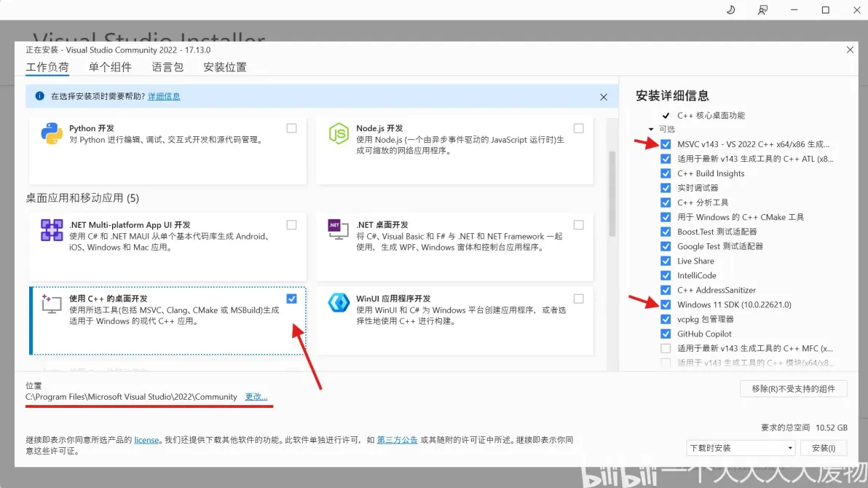Viewport: 868px width, 488px height.
Task: Toggle dark theme moon icon in title bar
Action: (x=730, y=10)
